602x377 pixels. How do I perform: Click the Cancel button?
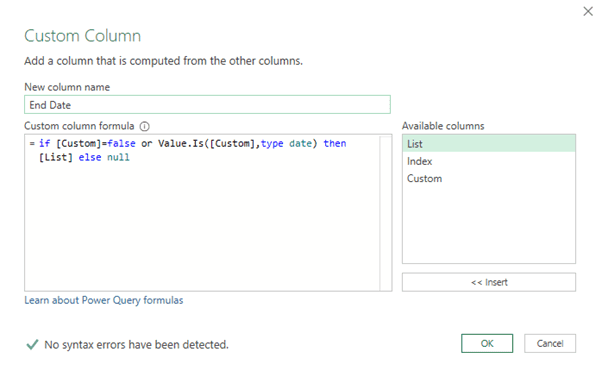click(550, 343)
